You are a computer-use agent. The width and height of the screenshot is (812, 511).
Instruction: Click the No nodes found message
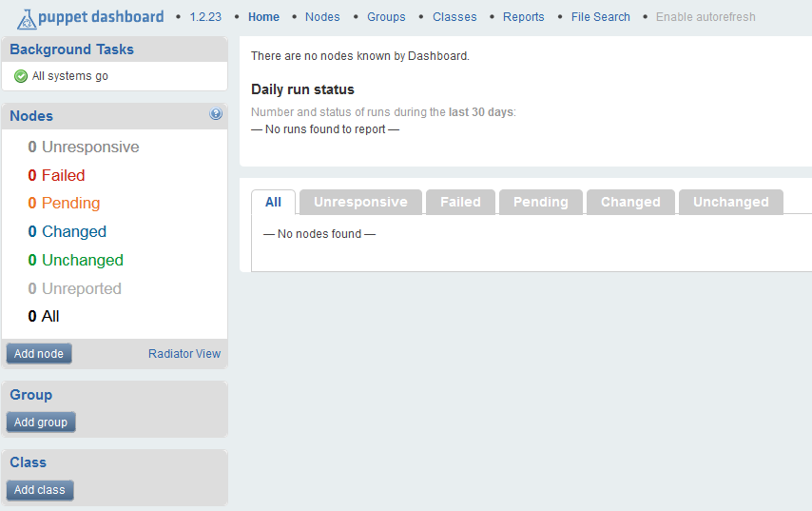click(x=319, y=234)
